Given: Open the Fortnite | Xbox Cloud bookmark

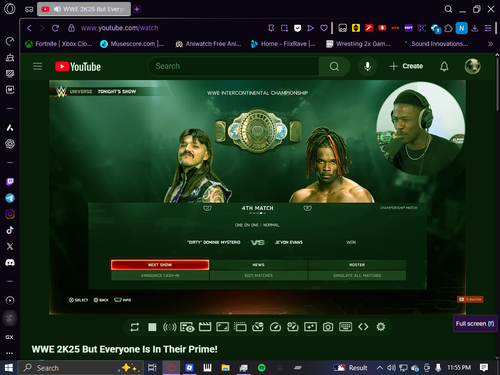Looking at the screenshot, I should pos(59,44).
